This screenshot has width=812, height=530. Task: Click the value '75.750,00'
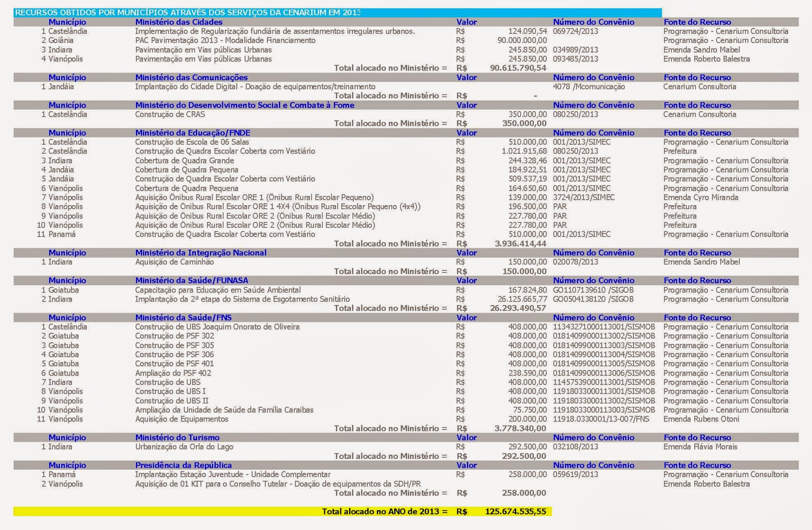pyautogui.click(x=530, y=410)
